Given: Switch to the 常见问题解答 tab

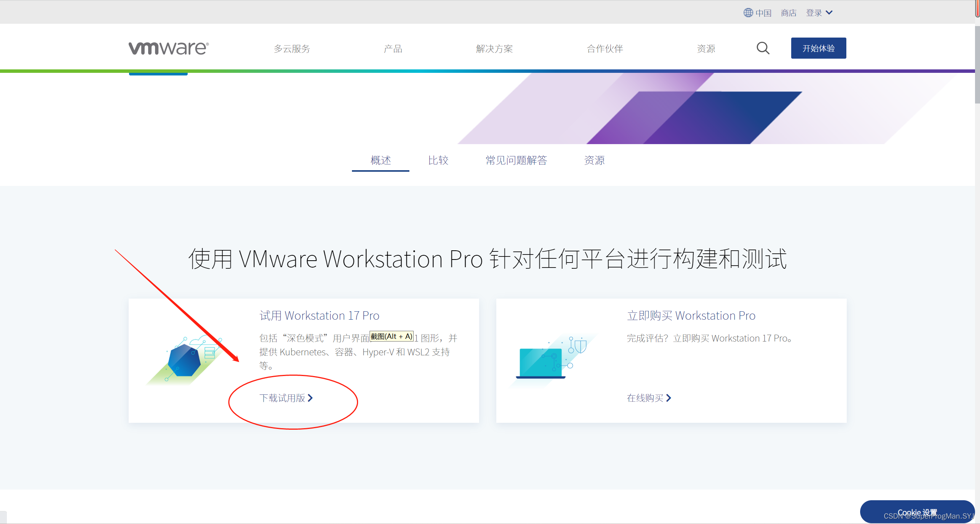Looking at the screenshot, I should (516, 160).
